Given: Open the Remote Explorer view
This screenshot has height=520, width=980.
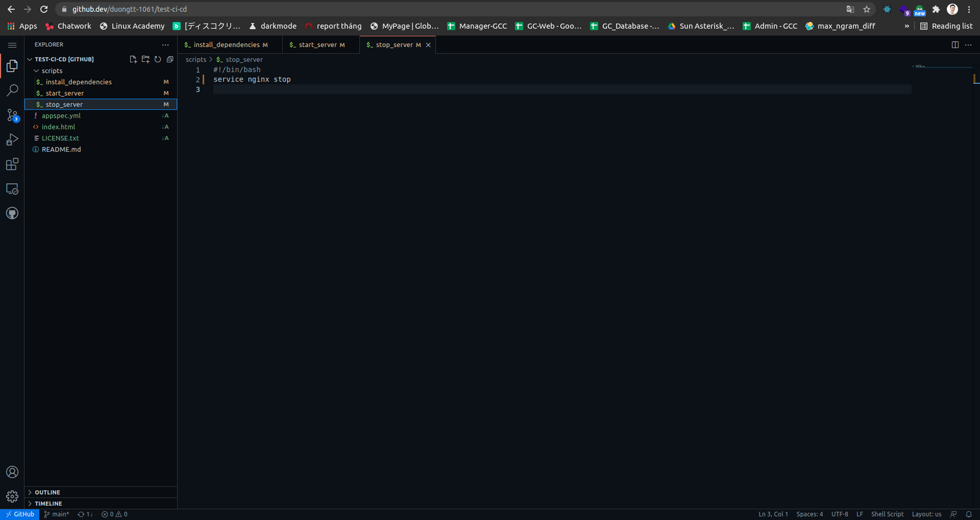Looking at the screenshot, I should 12,189.
